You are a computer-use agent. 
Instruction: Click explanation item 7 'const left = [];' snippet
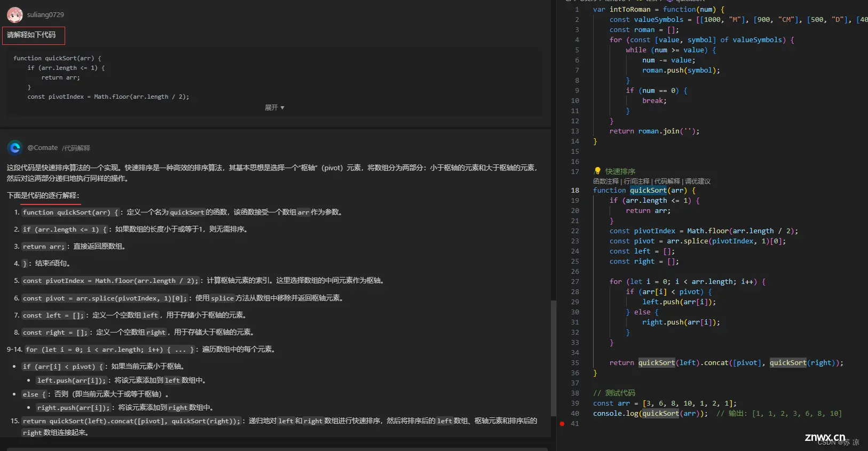pos(53,315)
